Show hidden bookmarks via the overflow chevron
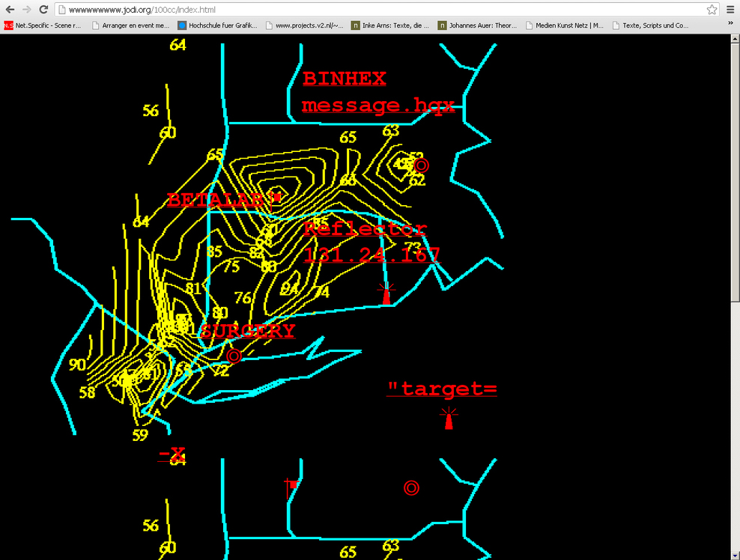Screen dimensions: 740x560 click(x=730, y=24)
